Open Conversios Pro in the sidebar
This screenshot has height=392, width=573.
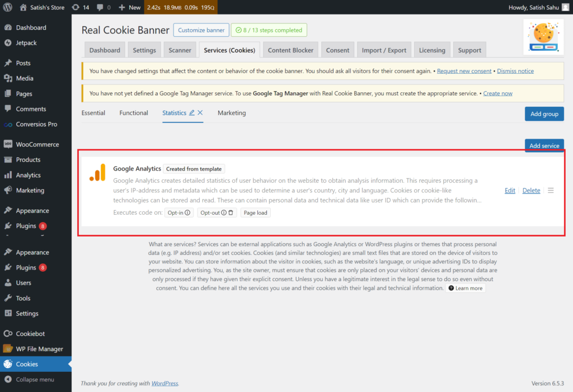(x=36, y=124)
